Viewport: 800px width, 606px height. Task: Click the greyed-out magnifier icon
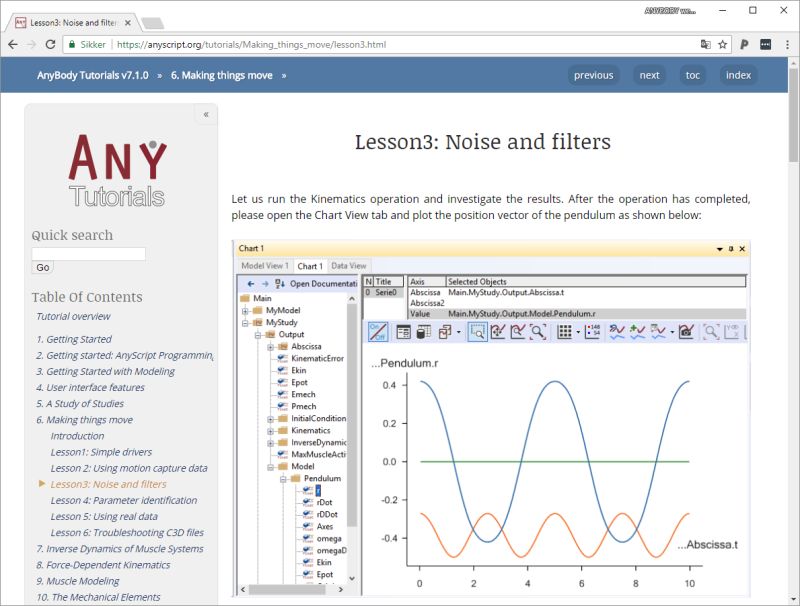(x=711, y=332)
